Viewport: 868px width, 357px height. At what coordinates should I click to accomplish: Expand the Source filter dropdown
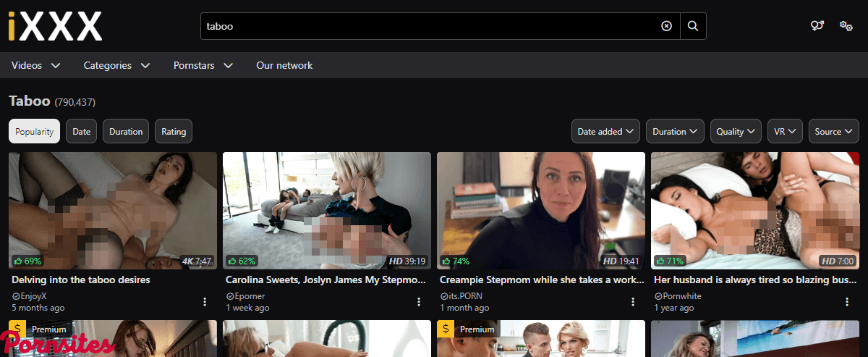pos(833,132)
